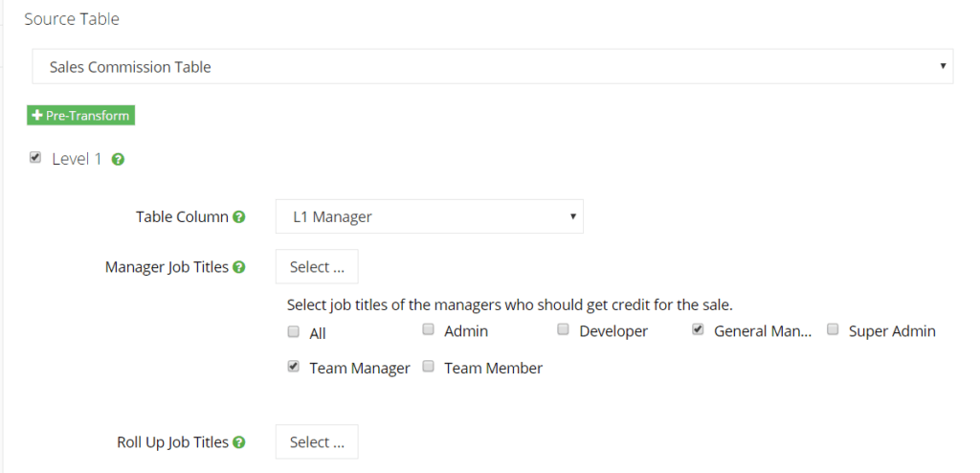Check the All job titles checkbox
The width and height of the screenshot is (980, 473).
coord(293,332)
